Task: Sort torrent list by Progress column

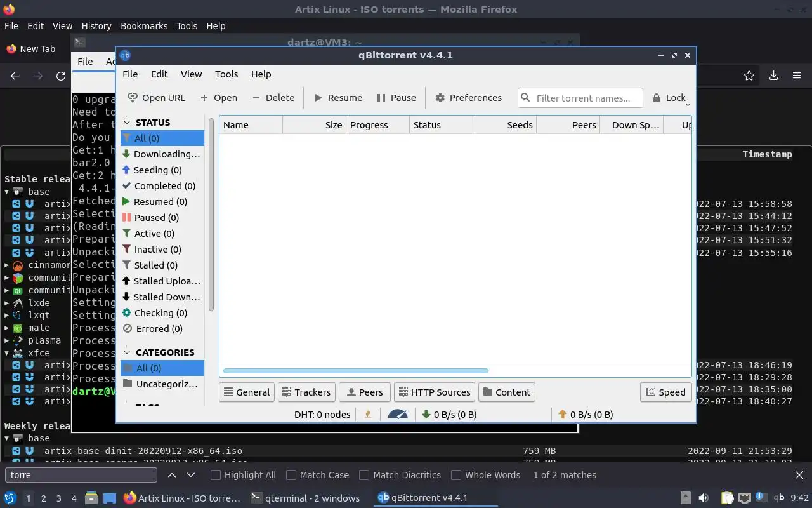Action: point(377,125)
